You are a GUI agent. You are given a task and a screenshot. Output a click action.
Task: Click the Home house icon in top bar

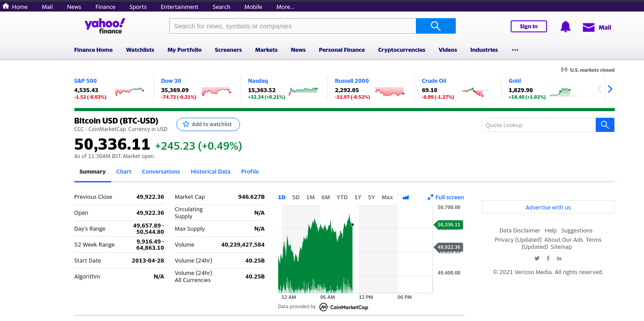coord(6,6)
